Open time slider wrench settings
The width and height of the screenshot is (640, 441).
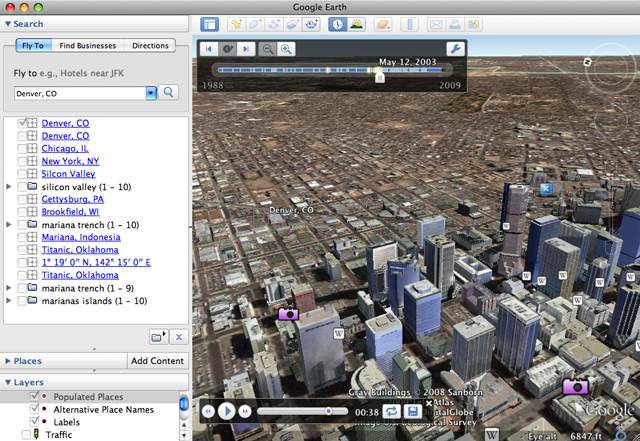pos(454,48)
